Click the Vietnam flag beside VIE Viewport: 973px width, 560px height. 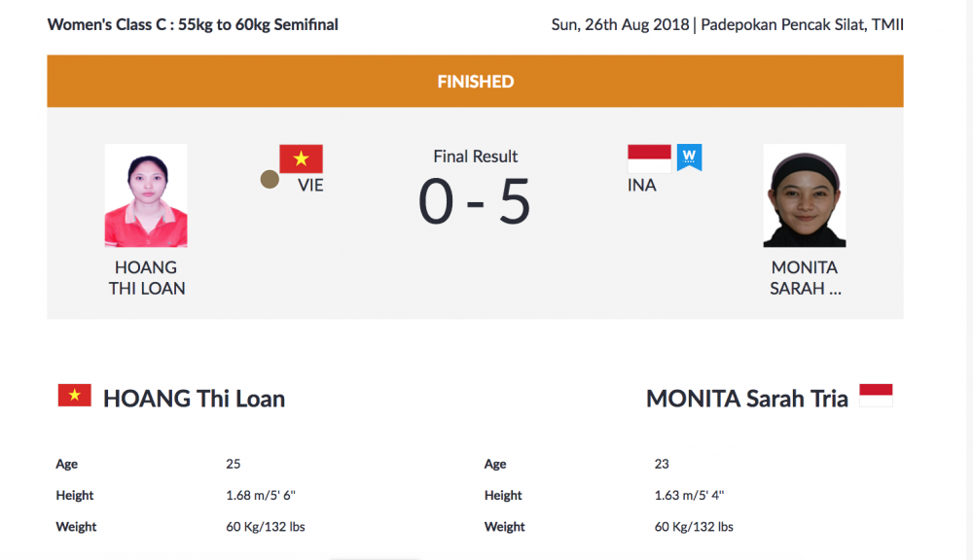click(301, 158)
